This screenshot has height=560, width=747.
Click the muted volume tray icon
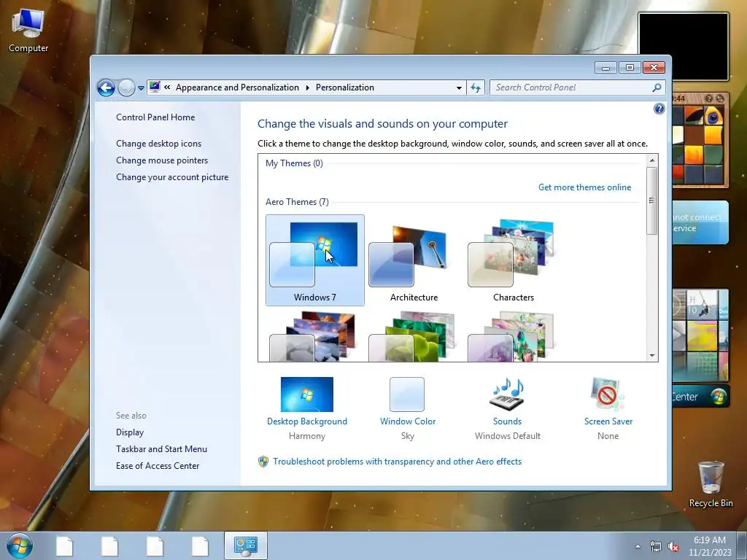(x=673, y=547)
